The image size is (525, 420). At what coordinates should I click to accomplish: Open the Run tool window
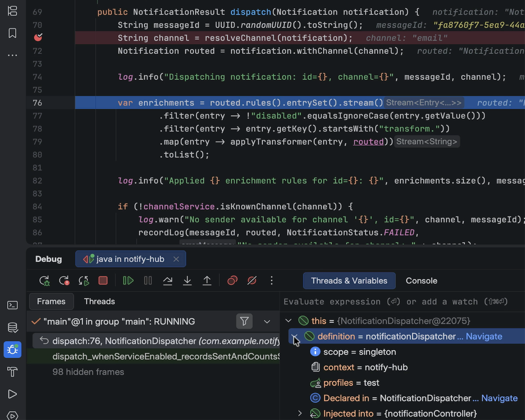12,394
